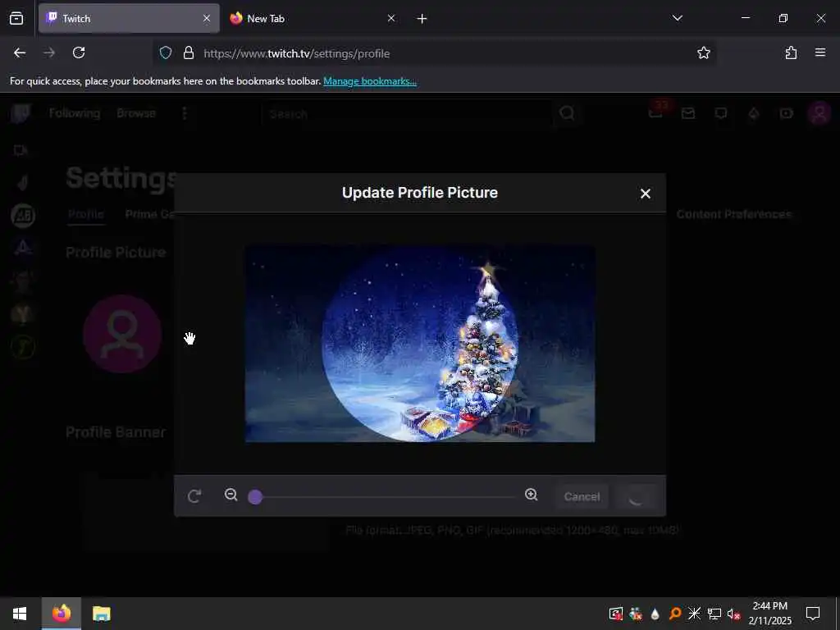
Task: Click the purple zoom slider handle
Action: tap(256, 497)
